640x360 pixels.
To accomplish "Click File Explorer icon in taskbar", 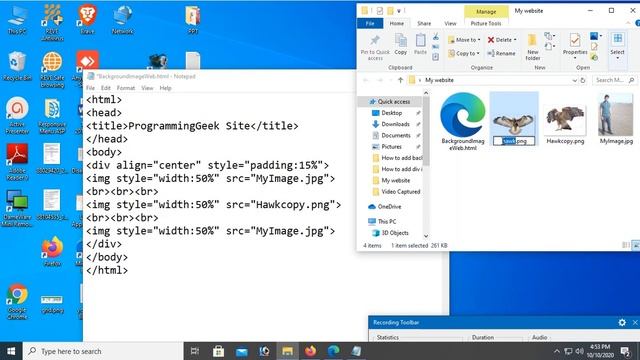I will [x=287, y=351].
